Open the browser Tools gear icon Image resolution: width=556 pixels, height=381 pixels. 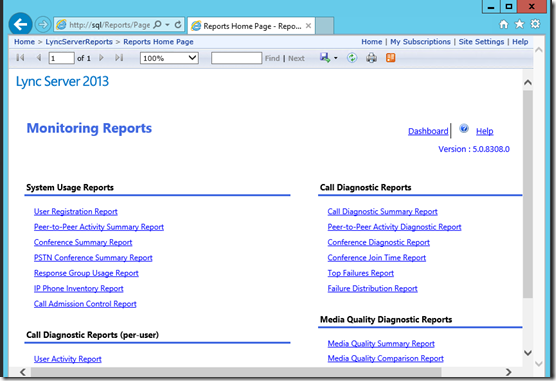(535, 24)
